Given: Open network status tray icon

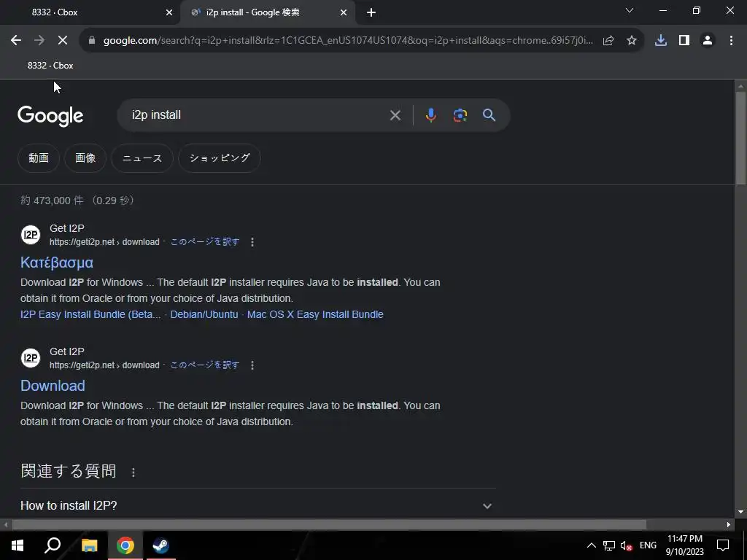Looking at the screenshot, I should click(609, 545).
